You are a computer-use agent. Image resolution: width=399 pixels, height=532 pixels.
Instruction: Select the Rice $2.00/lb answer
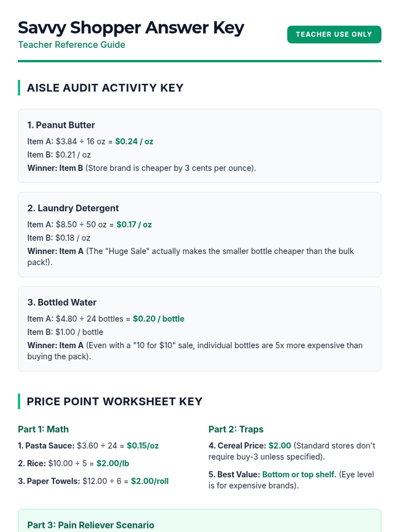point(113,463)
